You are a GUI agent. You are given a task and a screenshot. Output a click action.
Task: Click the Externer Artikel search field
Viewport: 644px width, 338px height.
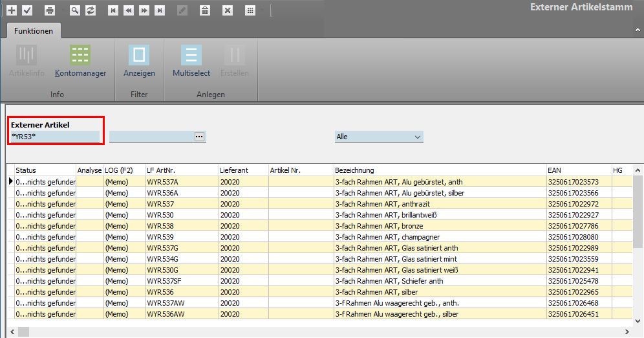pos(55,137)
